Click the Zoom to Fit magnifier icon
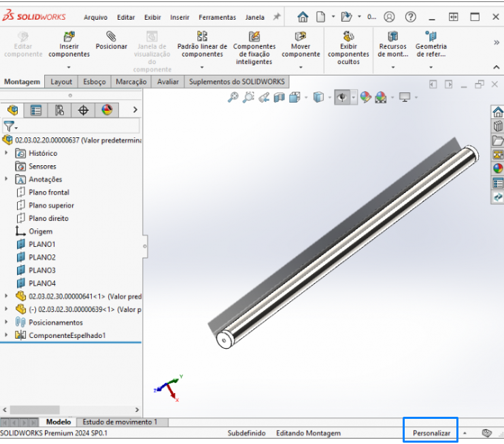The width and height of the screenshot is (504, 444). point(233,98)
